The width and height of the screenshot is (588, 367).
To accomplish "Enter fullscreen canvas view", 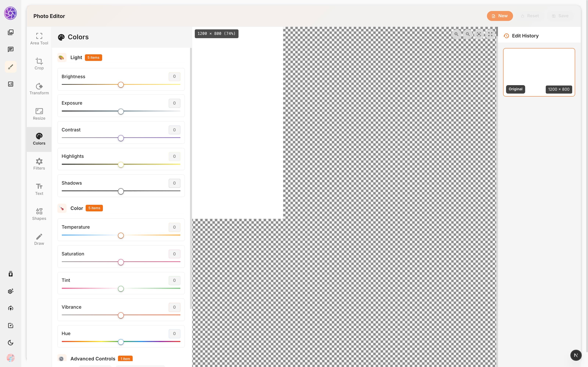I will [490, 34].
